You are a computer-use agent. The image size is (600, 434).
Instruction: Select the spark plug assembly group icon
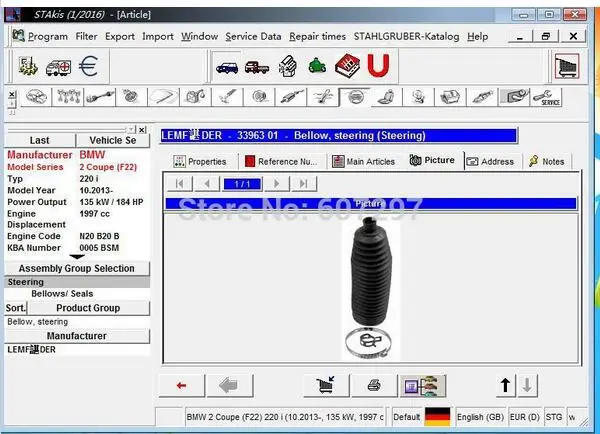point(482,97)
